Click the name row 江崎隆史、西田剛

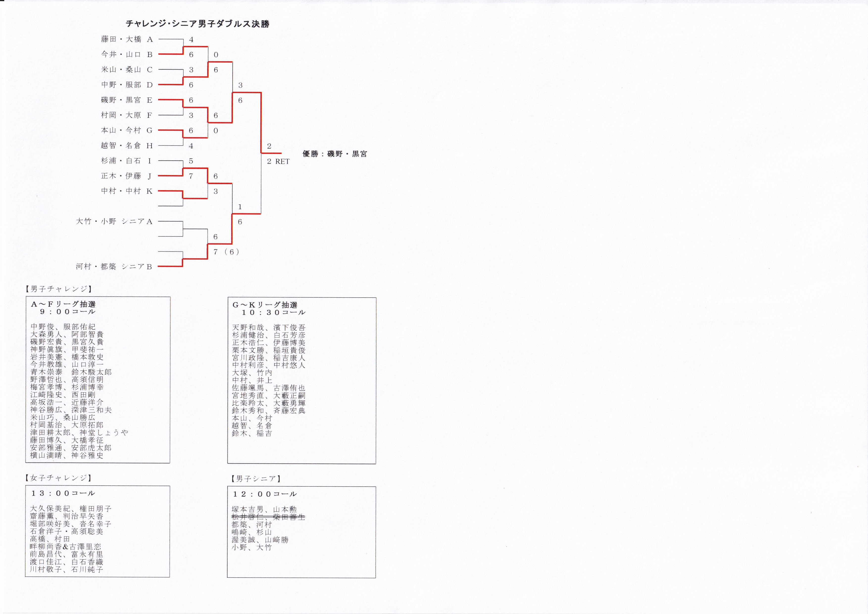[63, 395]
